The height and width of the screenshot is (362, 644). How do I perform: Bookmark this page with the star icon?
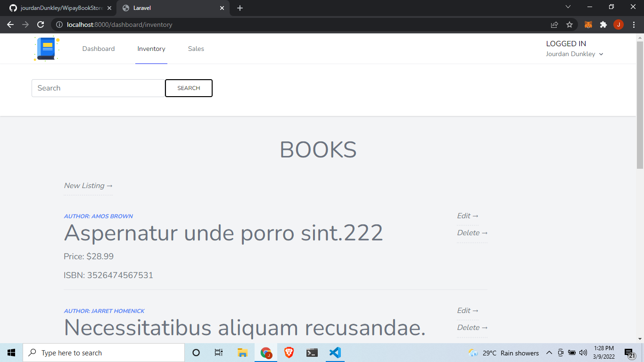(x=570, y=25)
